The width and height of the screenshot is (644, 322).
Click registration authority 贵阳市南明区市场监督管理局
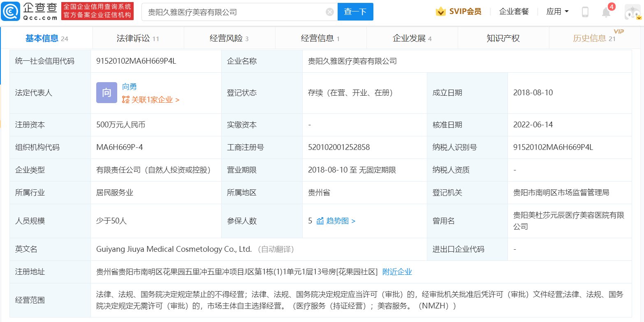[561, 193]
